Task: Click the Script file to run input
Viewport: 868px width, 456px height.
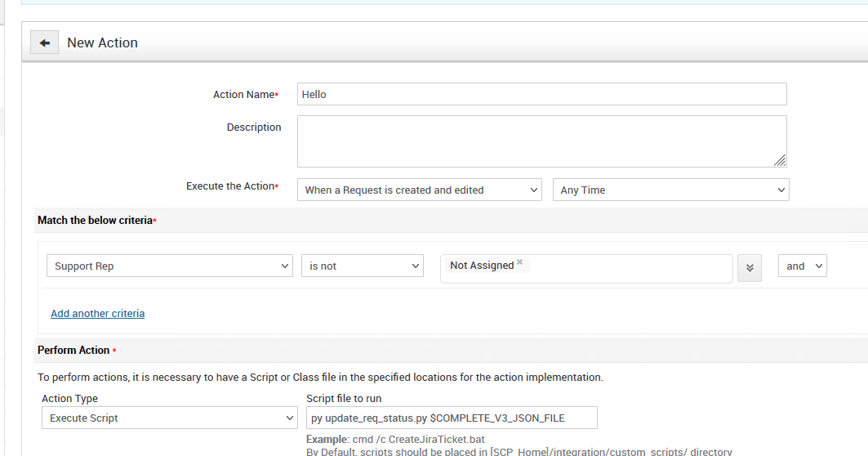Action: 452,418
